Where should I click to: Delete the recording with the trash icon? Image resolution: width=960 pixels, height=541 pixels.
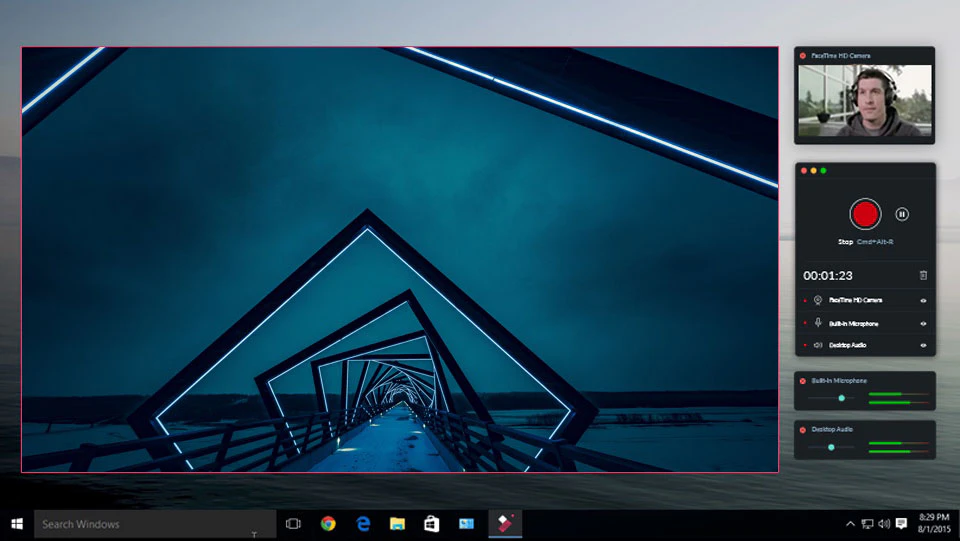click(x=923, y=275)
